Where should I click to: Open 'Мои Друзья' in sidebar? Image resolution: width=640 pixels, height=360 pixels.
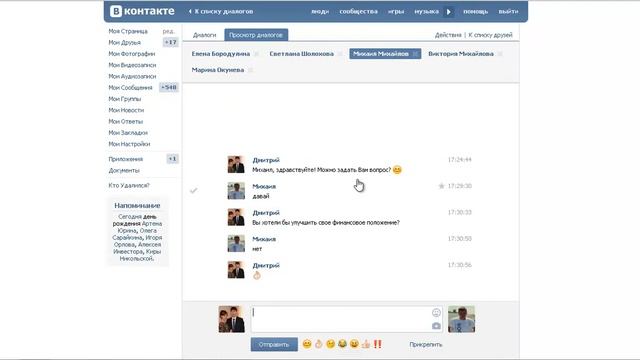(124, 42)
